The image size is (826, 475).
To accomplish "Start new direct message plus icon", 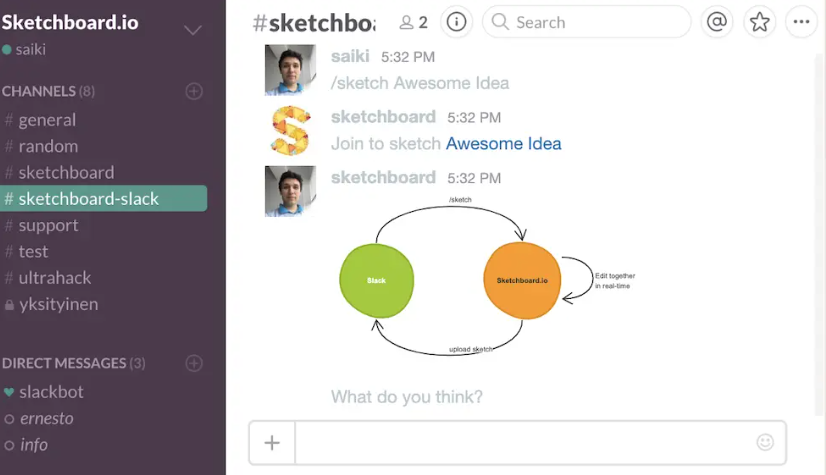I will [194, 363].
